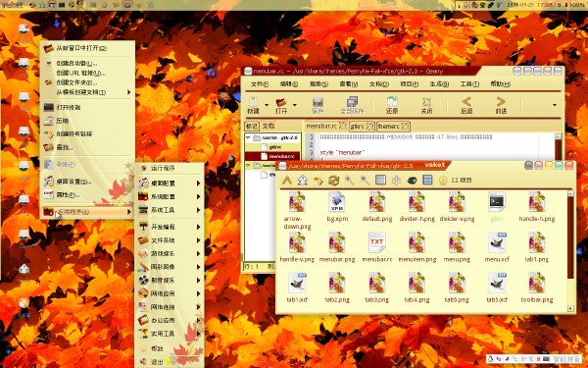Image resolution: width=588 pixels, height=368 pixels.
Task: Open the home folder desktop icon
Action: coord(24,269)
